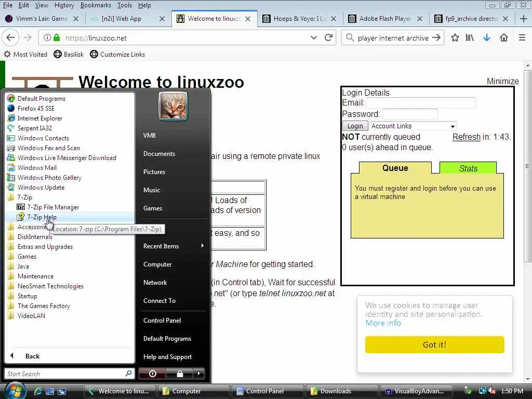Select the Queue tab

[x=395, y=168]
